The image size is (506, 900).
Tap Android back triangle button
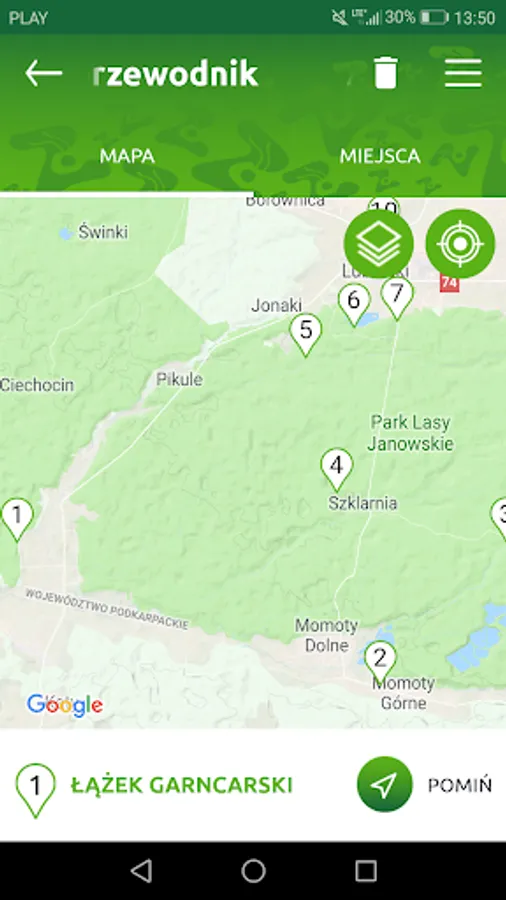tap(141, 871)
